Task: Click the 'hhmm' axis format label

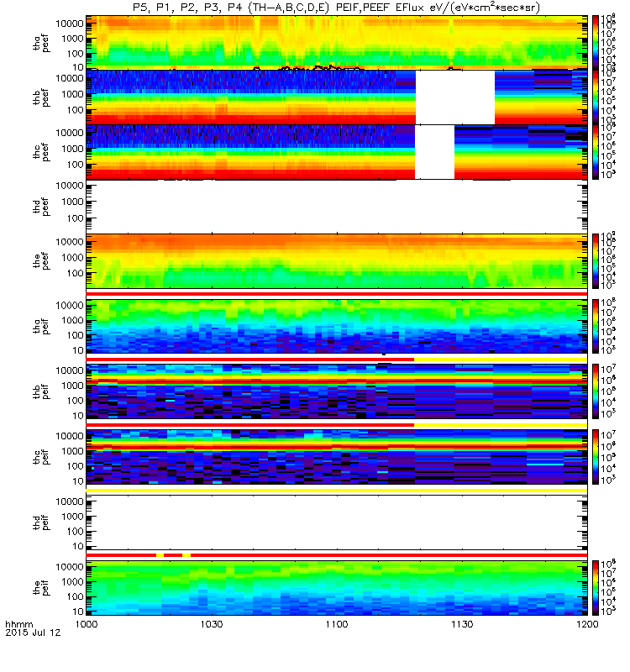Action: point(18,624)
